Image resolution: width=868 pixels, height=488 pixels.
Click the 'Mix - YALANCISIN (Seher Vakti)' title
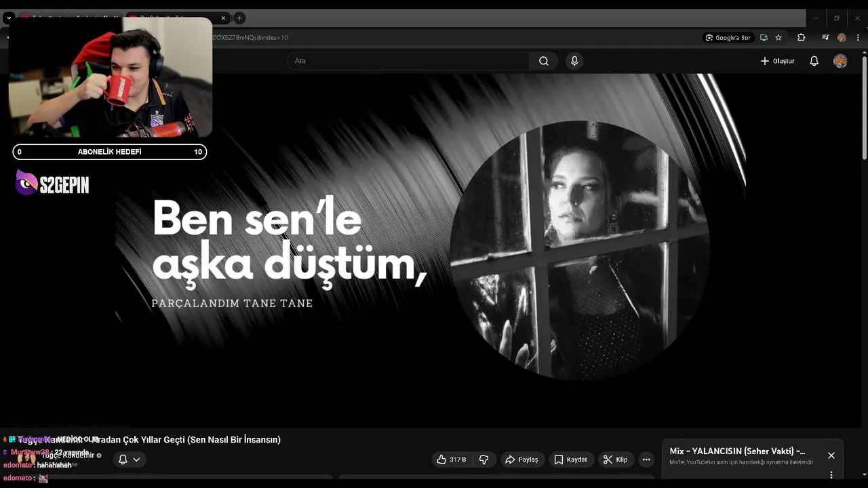738,451
